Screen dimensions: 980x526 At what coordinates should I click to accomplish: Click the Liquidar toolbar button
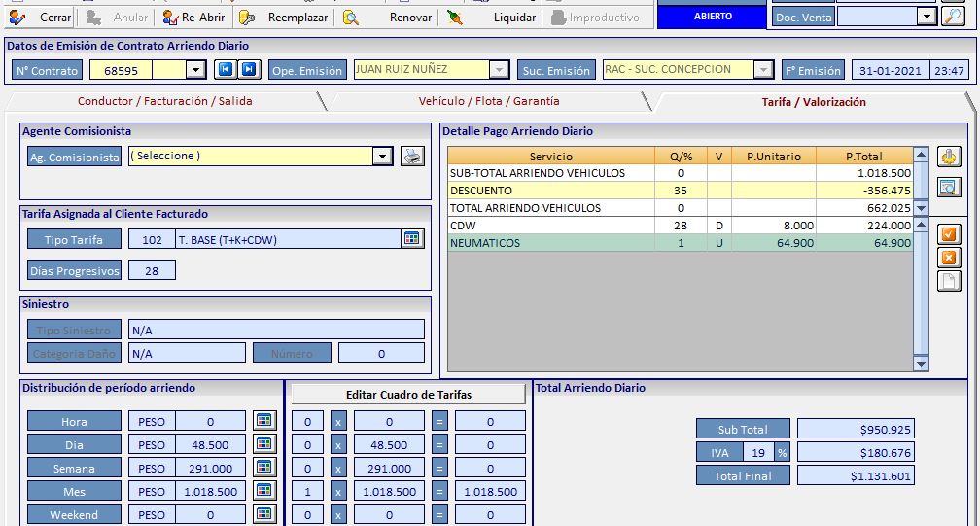pos(492,18)
